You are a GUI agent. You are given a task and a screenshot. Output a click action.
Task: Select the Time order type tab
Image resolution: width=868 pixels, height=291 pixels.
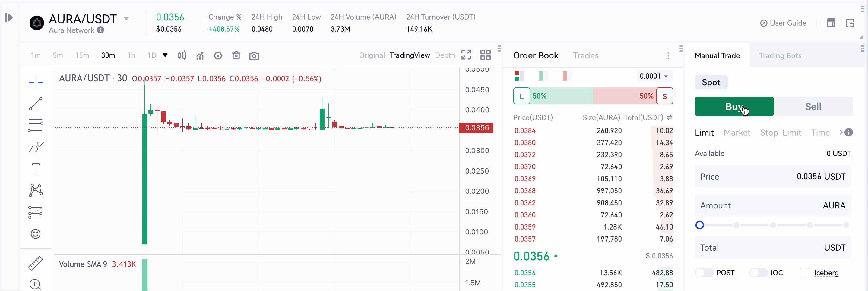coord(820,133)
